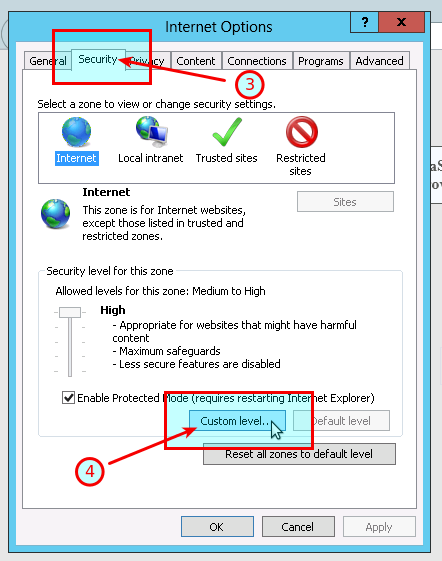This screenshot has height=561, width=442.
Task: Pick the Restricted sites red prohibited icon
Action: point(302,132)
